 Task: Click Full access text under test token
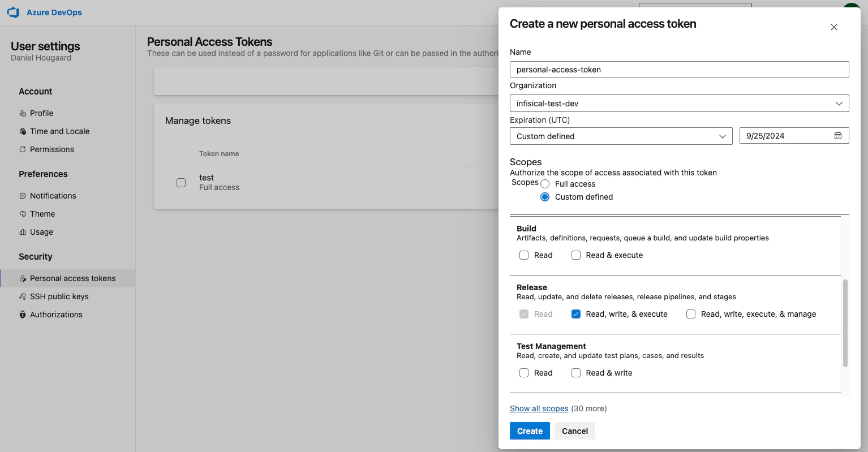tap(220, 187)
